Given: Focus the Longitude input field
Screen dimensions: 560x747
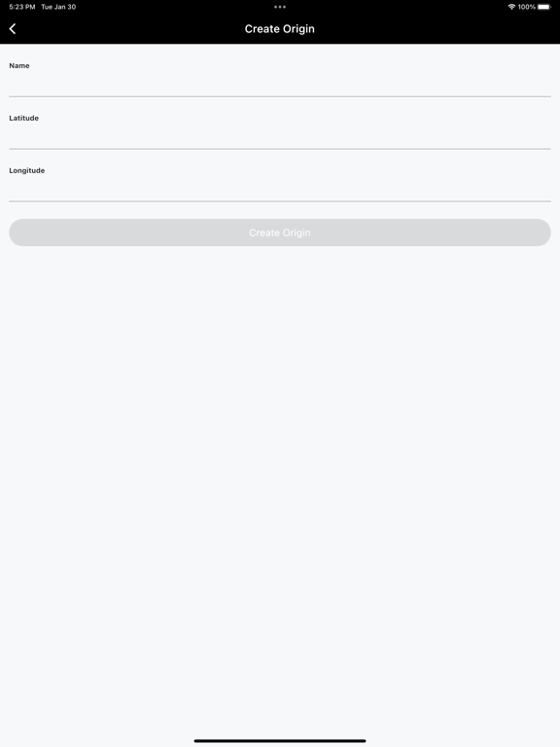Looking at the screenshot, I should click(280, 190).
